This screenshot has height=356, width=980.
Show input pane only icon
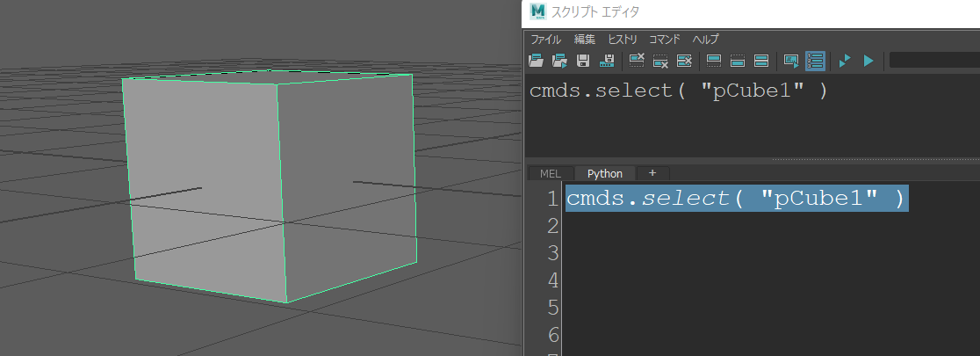coord(738,61)
